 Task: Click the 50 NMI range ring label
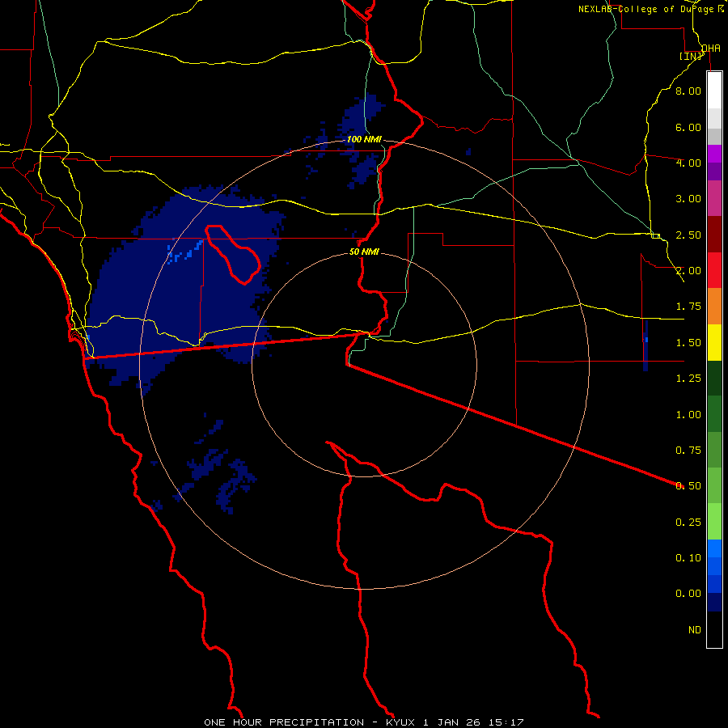364,252
